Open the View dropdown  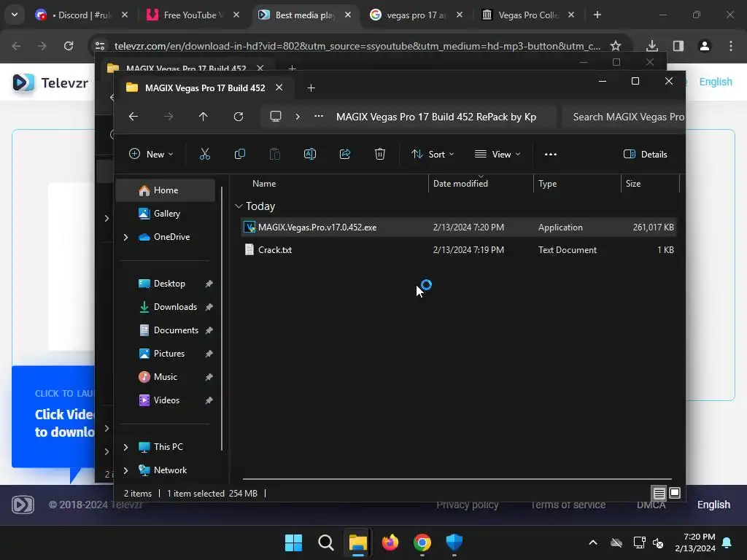498,155
